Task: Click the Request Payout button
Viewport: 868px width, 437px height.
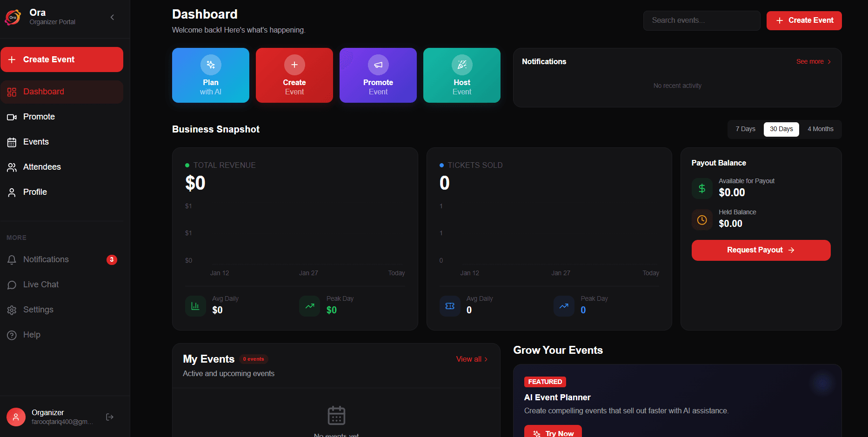Action: point(761,250)
